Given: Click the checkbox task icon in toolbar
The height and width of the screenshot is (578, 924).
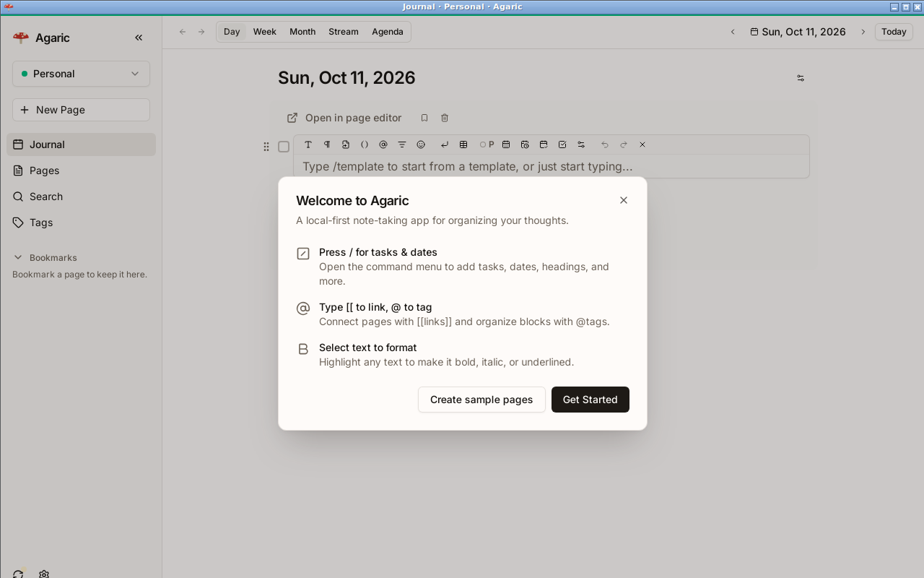Looking at the screenshot, I should (562, 144).
